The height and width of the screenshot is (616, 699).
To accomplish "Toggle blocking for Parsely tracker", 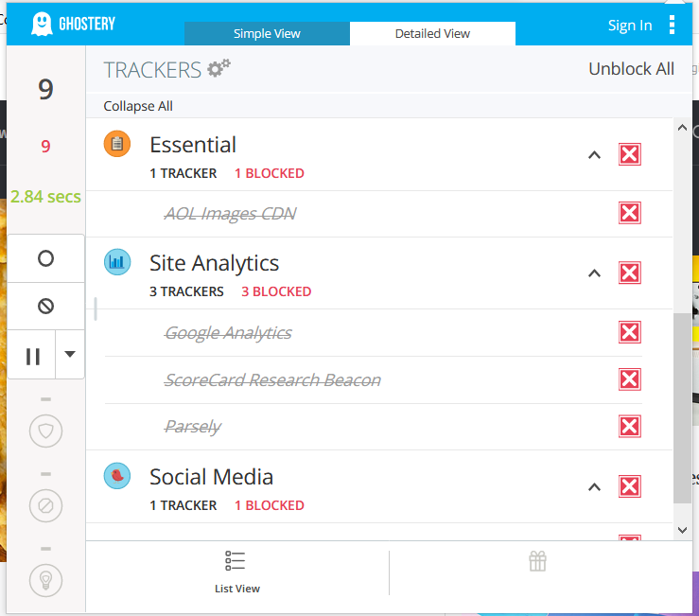I will [629, 427].
